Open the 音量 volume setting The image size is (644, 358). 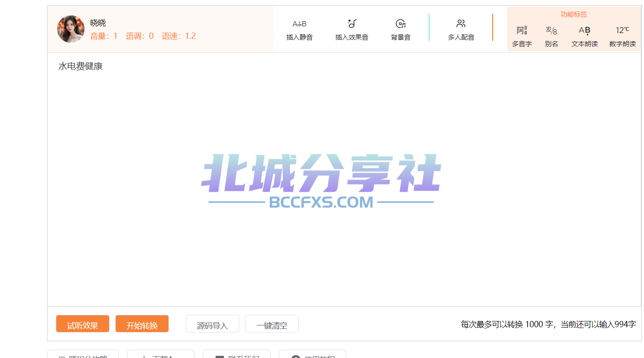104,36
